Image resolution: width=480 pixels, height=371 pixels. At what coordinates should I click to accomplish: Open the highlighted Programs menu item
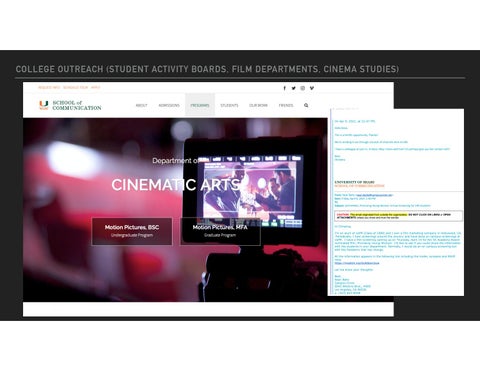(200, 105)
